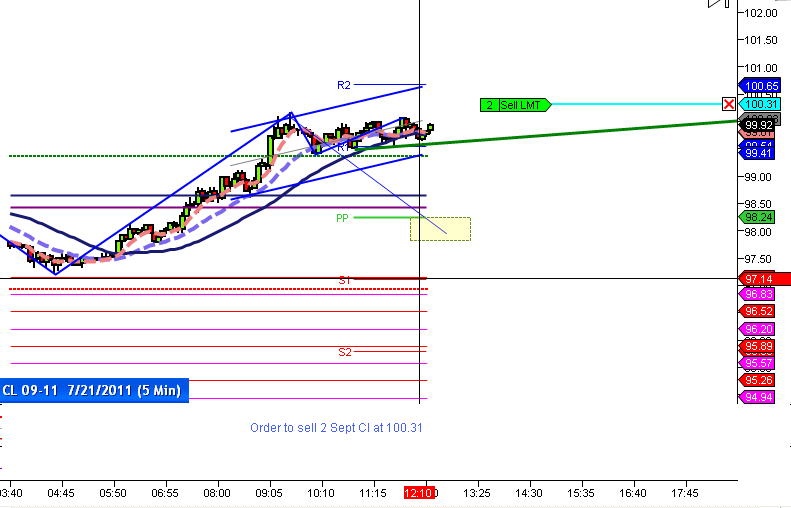Click the 14:30 time axis label
This screenshot has width=791, height=508.
pos(529,493)
